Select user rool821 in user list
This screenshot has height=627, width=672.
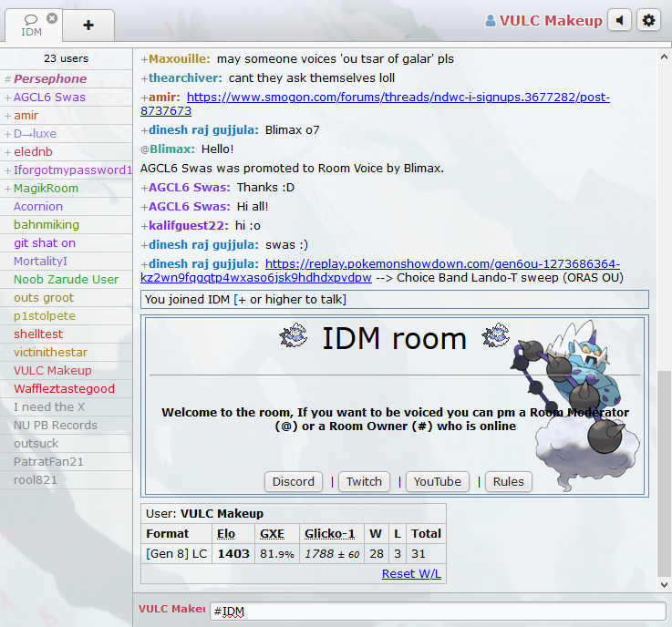click(x=66, y=479)
